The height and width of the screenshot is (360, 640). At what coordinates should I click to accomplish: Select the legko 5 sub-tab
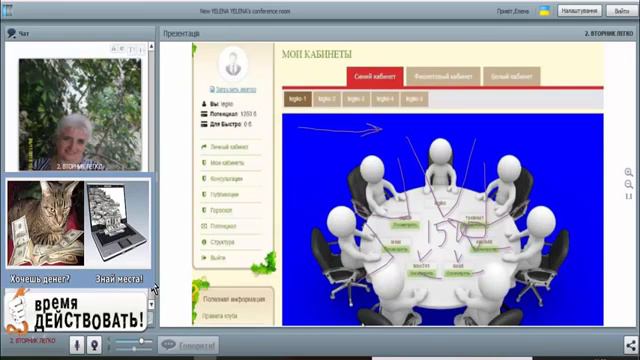pyautogui.click(x=414, y=99)
